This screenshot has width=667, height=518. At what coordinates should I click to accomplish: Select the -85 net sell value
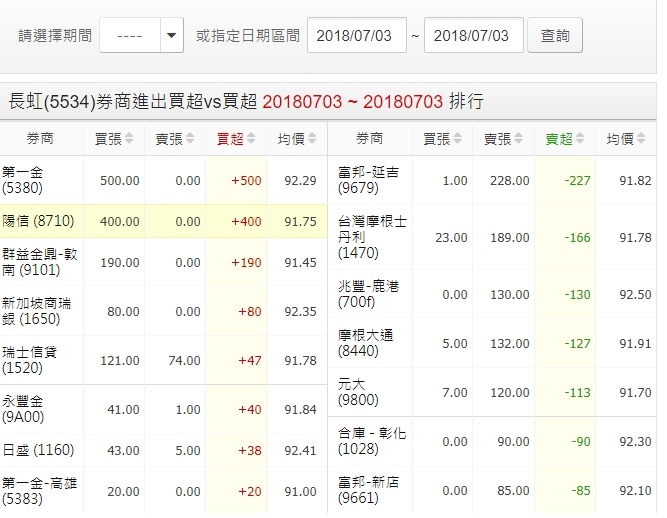pos(581,490)
